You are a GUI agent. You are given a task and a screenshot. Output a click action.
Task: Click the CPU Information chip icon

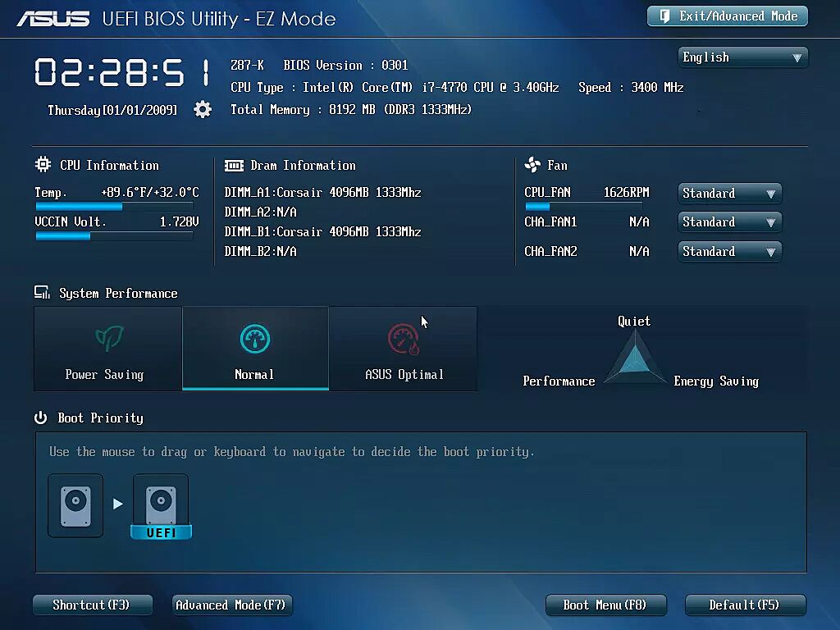[x=43, y=165]
